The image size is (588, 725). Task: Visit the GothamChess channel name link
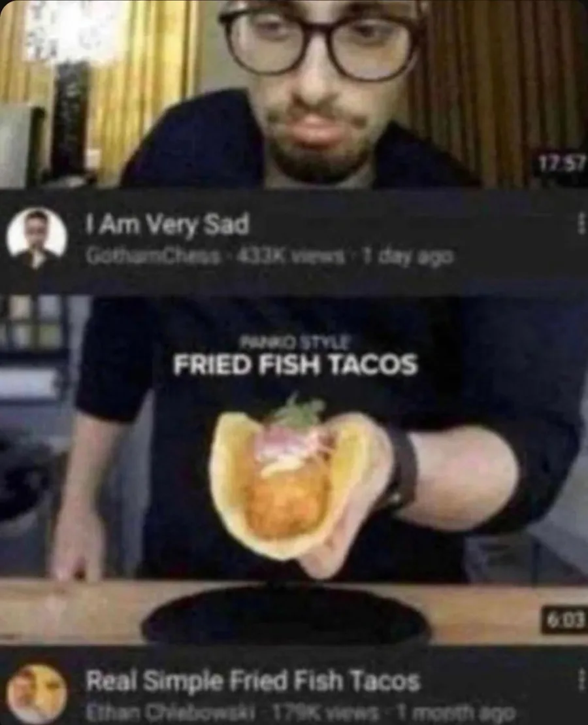click(153, 256)
